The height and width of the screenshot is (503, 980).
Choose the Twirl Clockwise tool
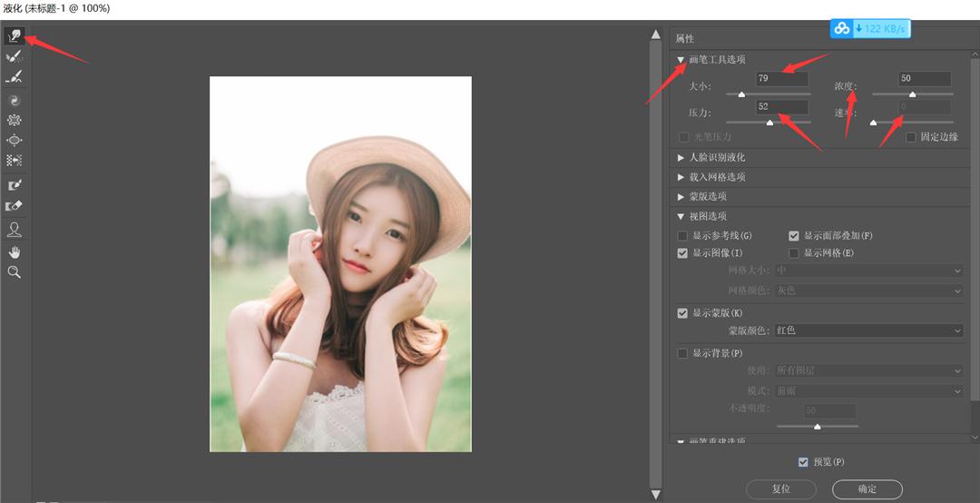tap(14, 101)
